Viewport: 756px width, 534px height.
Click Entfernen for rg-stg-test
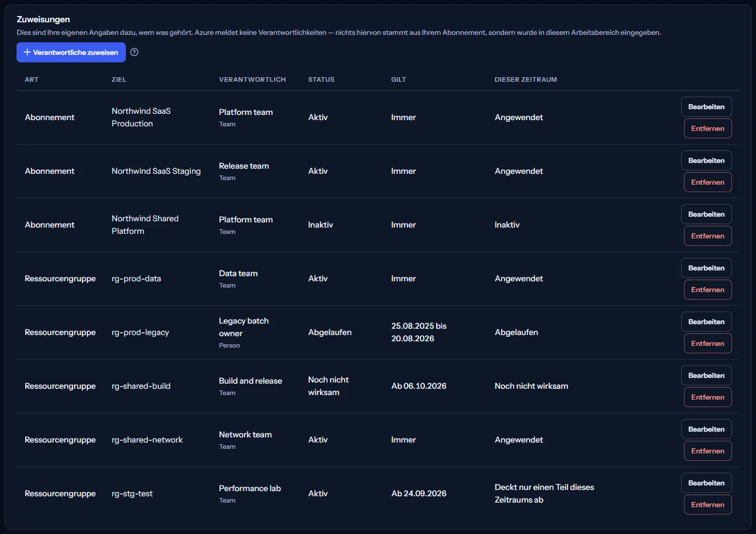(x=707, y=505)
